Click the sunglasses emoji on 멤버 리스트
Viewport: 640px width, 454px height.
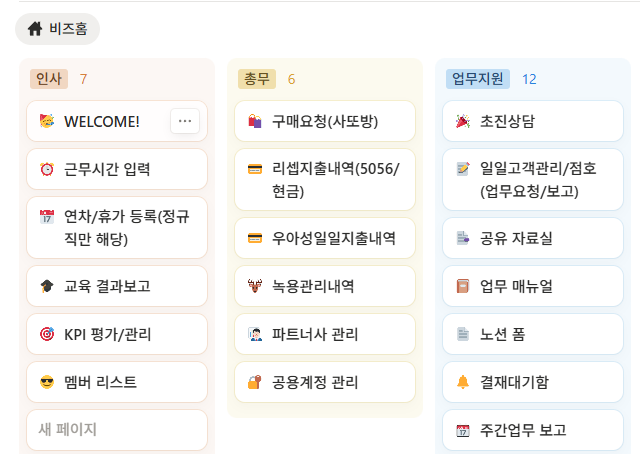click(47, 382)
